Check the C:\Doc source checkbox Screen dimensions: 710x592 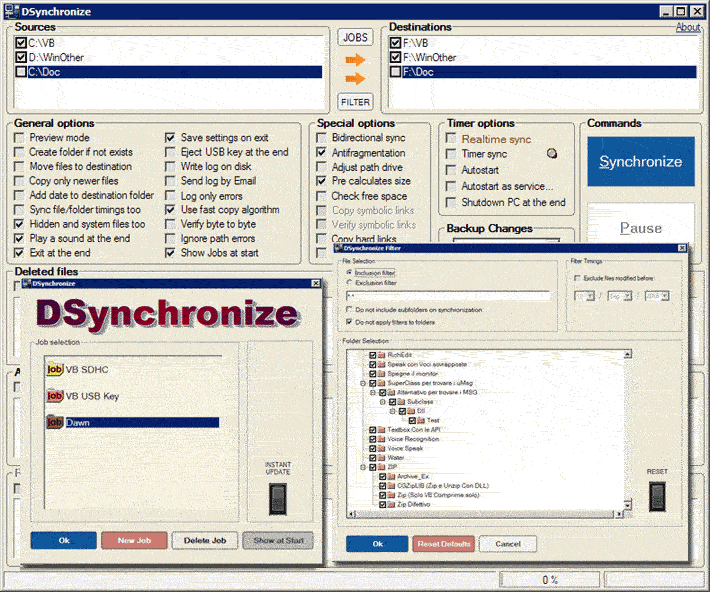pyautogui.click(x=21, y=72)
